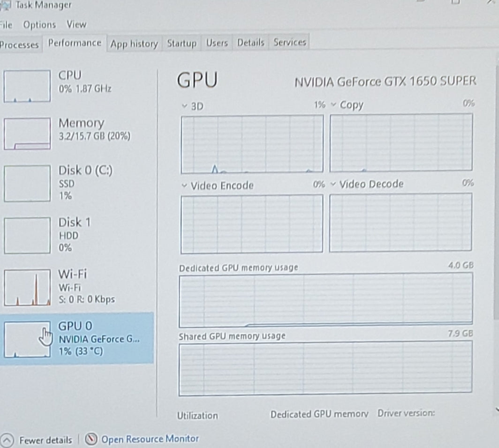Click the CPU usage mini graph
The height and width of the screenshot is (448, 499).
click(27, 86)
